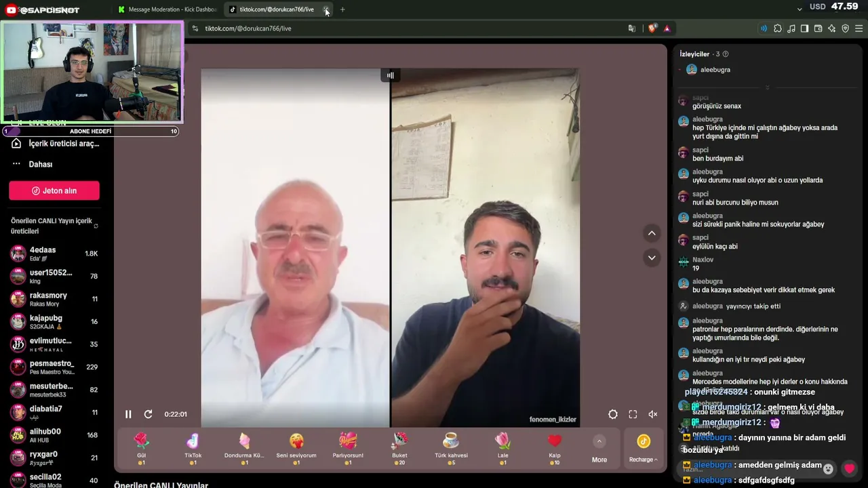Open the Brave VPN shield icon
This screenshot has height=488, width=868.
click(845, 28)
